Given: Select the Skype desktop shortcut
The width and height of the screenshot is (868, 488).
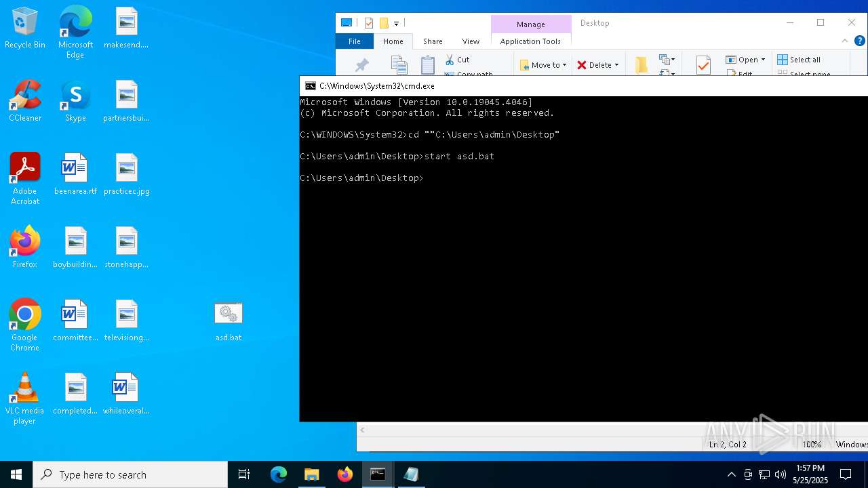Looking at the screenshot, I should click(x=75, y=101).
